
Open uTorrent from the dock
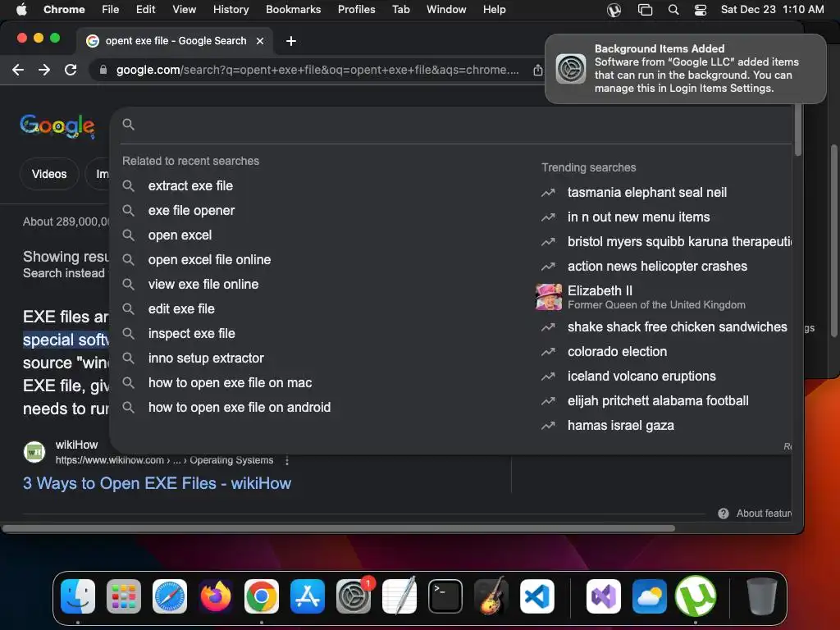coord(696,596)
